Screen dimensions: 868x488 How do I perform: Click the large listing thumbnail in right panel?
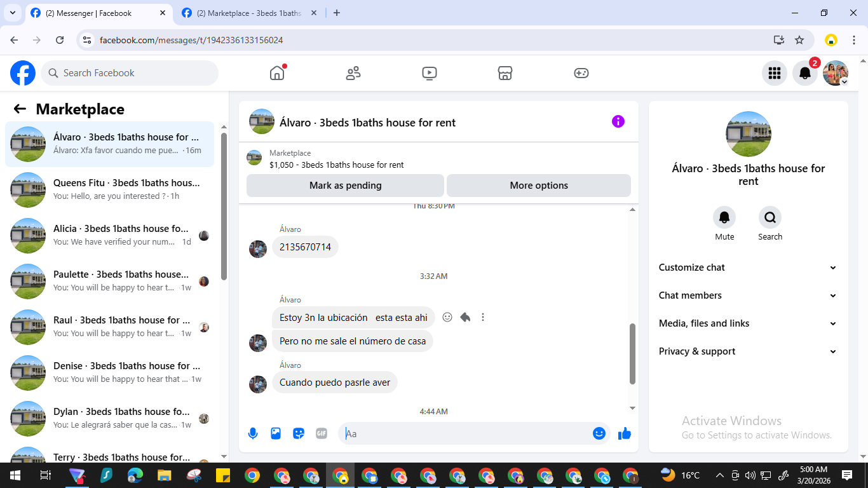(749, 134)
